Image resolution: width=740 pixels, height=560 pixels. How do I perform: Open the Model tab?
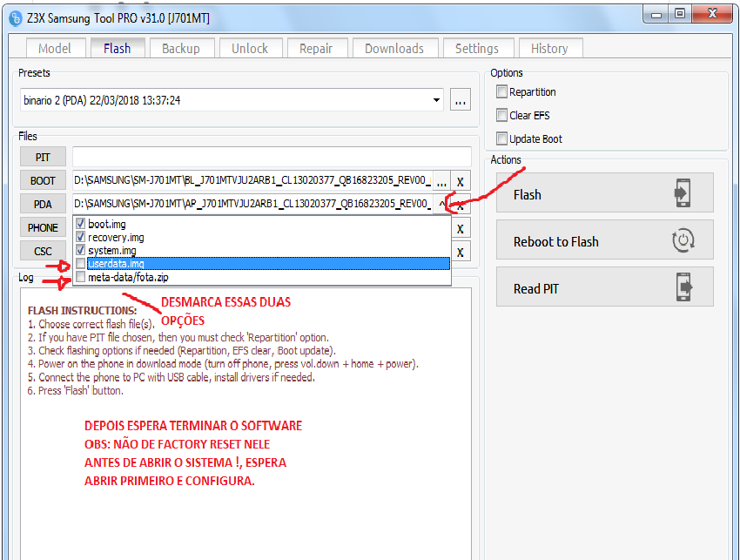[x=55, y=49]
